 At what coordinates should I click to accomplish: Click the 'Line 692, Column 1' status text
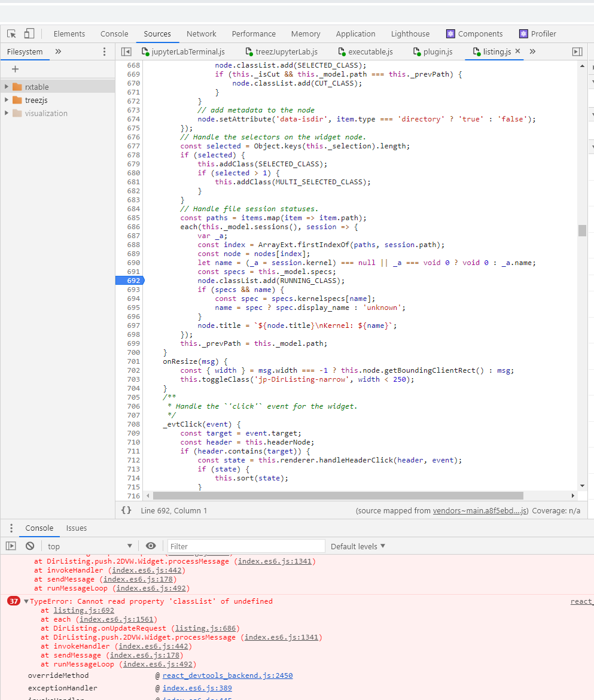click(174, 511)
